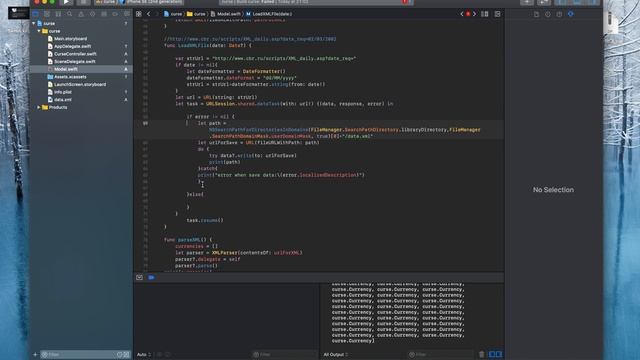Expand the Products folder disclosure triangle
640x360 pixels.
(39, 107)
